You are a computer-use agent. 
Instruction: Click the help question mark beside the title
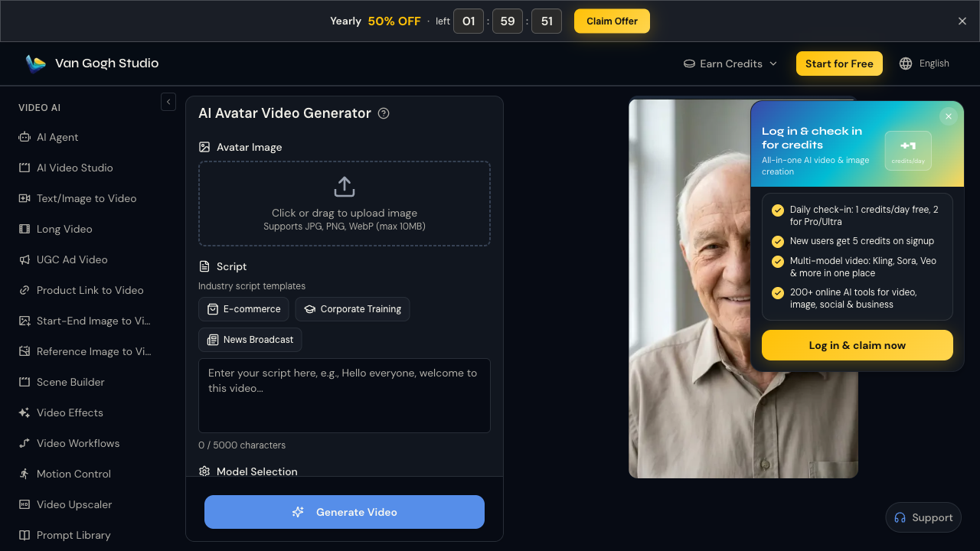click(x=384, y=113)
